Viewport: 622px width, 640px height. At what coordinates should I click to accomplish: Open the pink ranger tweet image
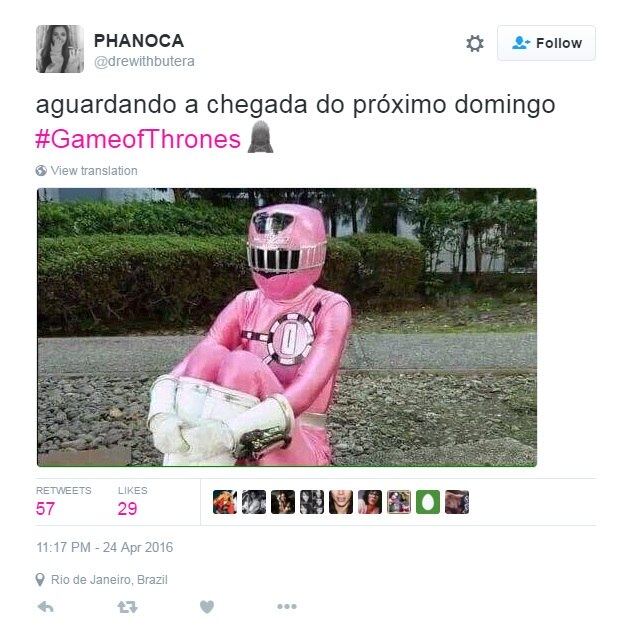click(287, 327)
